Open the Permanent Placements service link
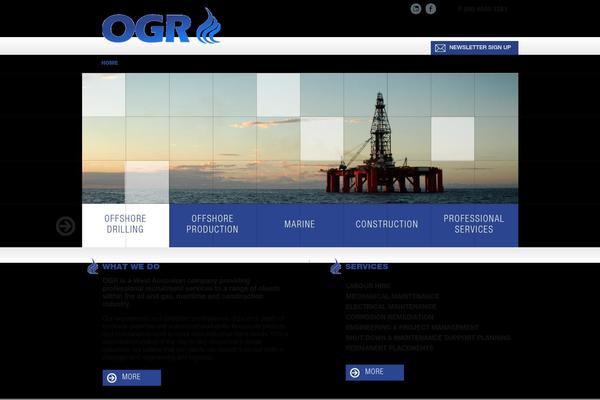 [390, 348]
